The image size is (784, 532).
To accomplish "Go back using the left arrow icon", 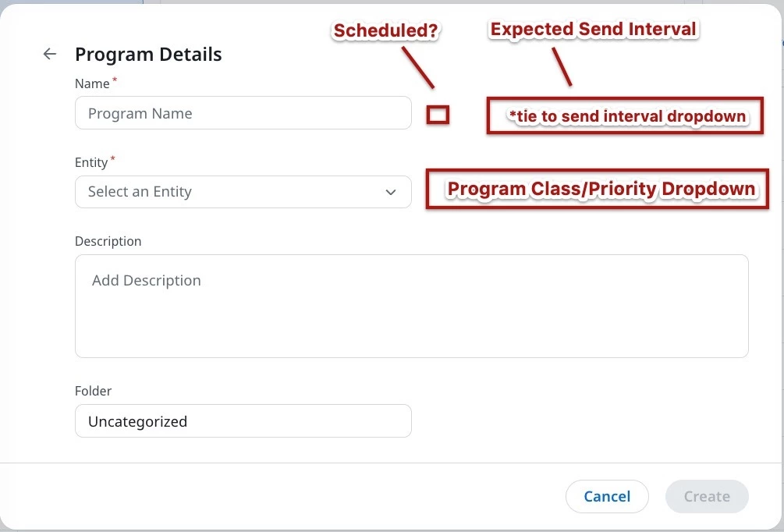I will (x=49, y=54).
